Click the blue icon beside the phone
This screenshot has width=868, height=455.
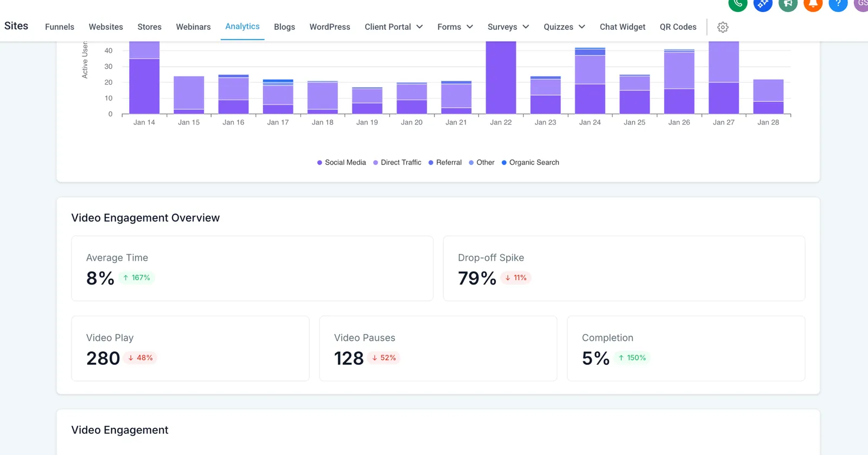(x=763, y=4)
